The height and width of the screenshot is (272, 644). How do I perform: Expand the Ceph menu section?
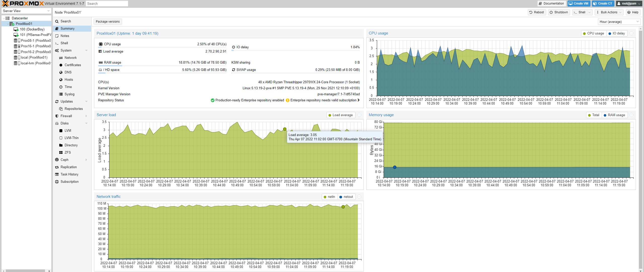(x=87, y=160)
